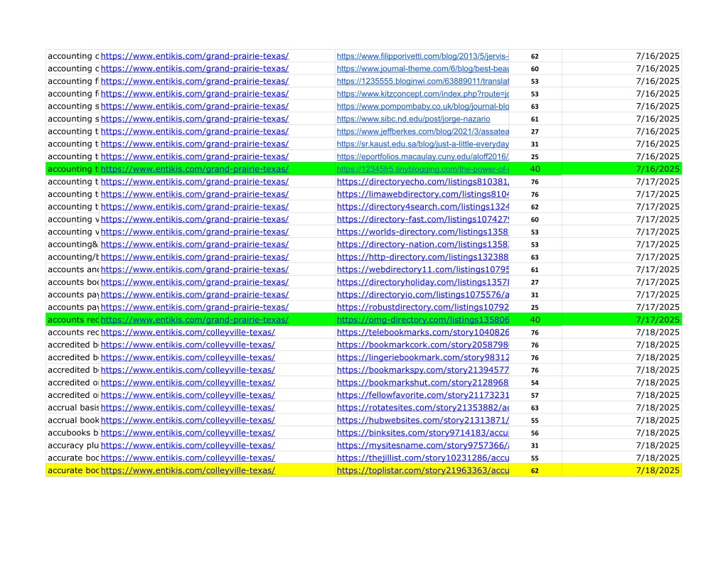Image resolution: width=728 pixels, height=562 pixels.
Task: Open the limawebdirectory.com listings link
Action: [422, 194]
